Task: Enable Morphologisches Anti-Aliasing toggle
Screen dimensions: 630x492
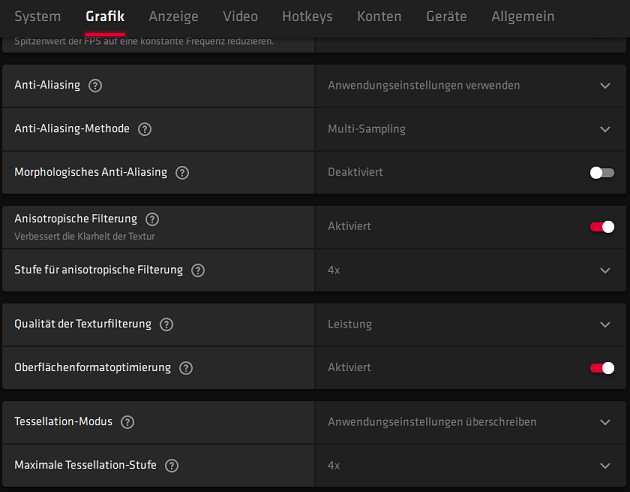Action: [x=602, y=172]
